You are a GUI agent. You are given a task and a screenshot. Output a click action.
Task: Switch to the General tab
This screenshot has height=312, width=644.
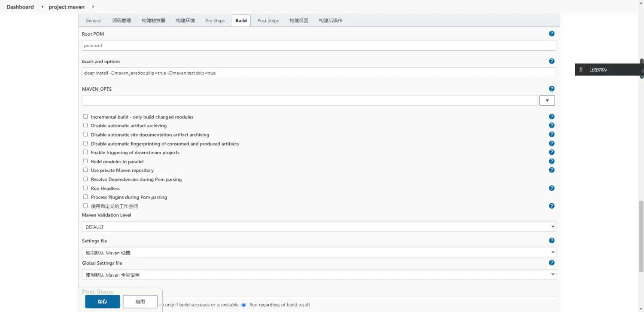(94, 21)
